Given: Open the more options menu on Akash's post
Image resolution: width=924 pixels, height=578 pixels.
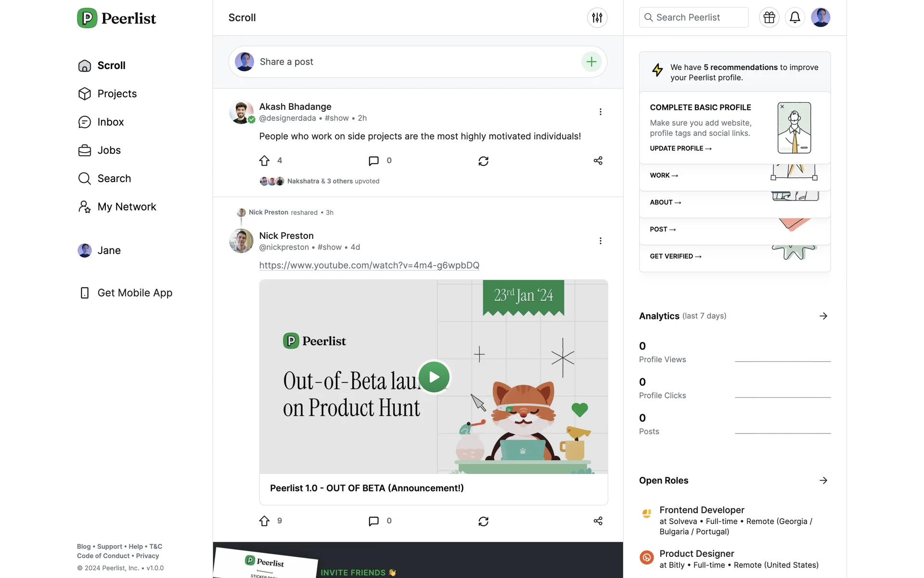Looking at the screenshot, I should point(600,112).
